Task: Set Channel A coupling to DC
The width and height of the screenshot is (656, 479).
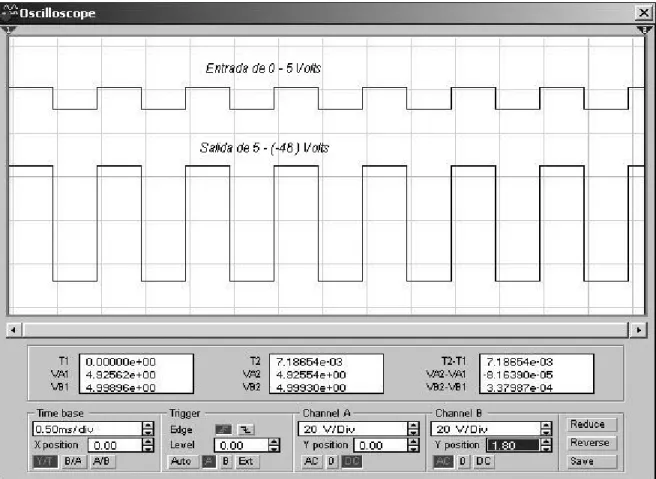Action: pos(352,461)
